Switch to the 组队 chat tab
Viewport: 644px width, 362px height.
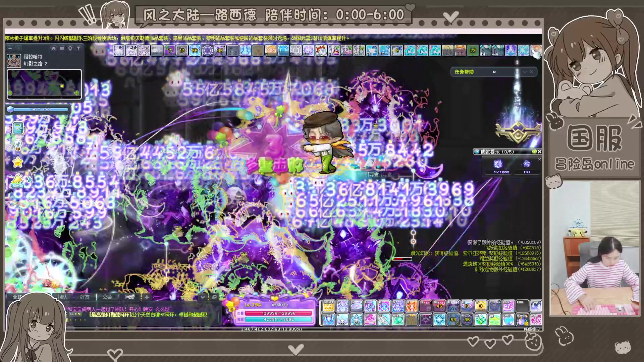pyautogui.click(x=62, y=297)
